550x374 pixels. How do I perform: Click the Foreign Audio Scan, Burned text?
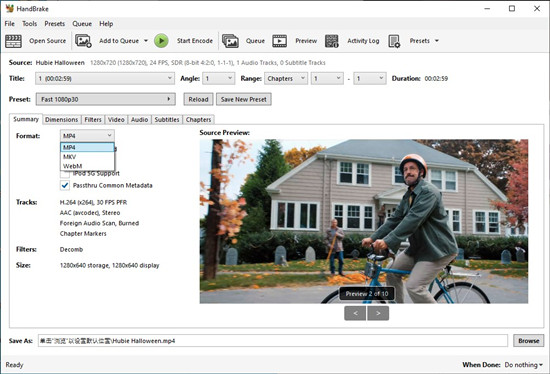coord(100,223)
